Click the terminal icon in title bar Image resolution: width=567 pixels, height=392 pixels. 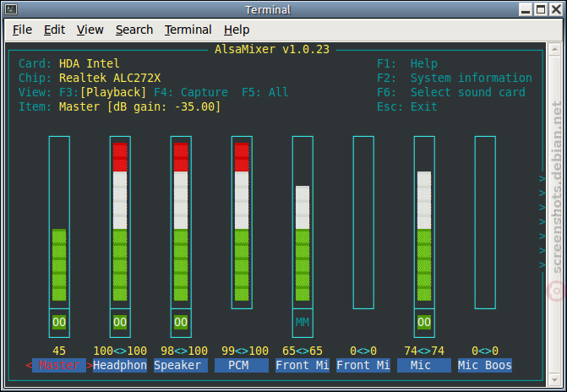click(11, 9)
